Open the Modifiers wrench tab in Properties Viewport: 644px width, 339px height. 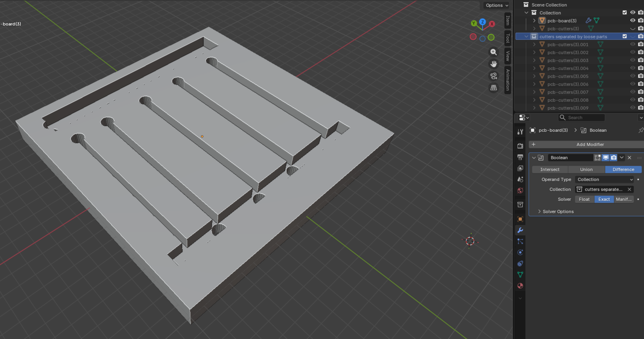[520, 230]
